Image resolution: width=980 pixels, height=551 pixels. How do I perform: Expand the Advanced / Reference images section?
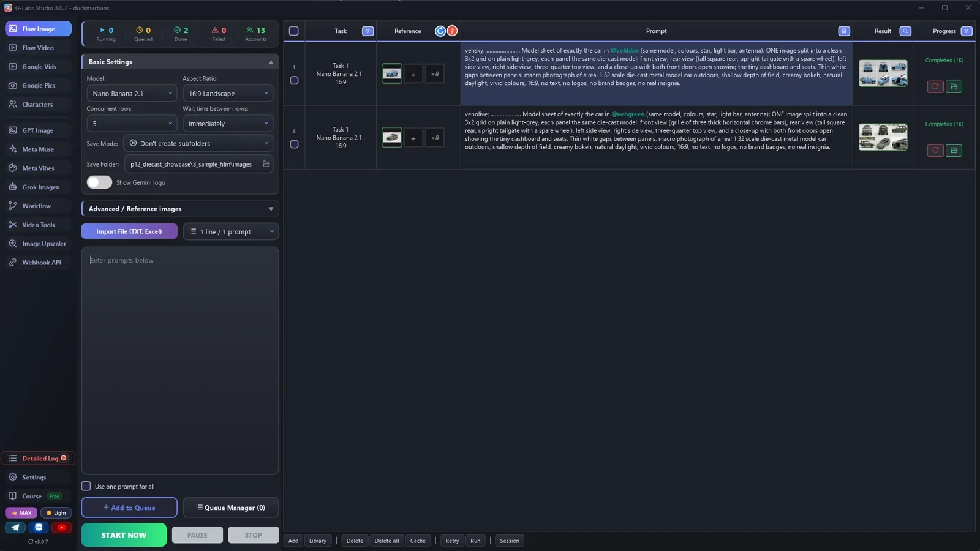[x=180, y=209]
